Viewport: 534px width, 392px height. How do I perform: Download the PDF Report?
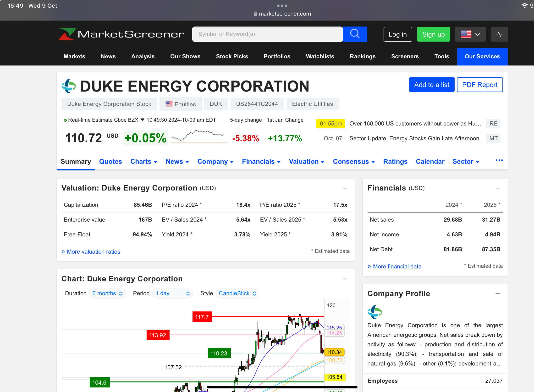[480, 85]
